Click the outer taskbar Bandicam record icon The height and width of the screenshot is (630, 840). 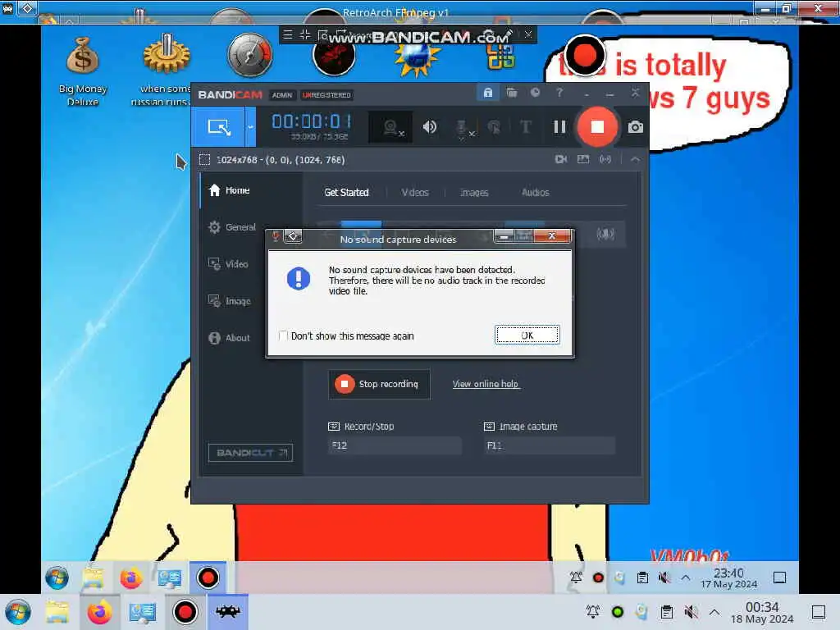tap(185, 612)
